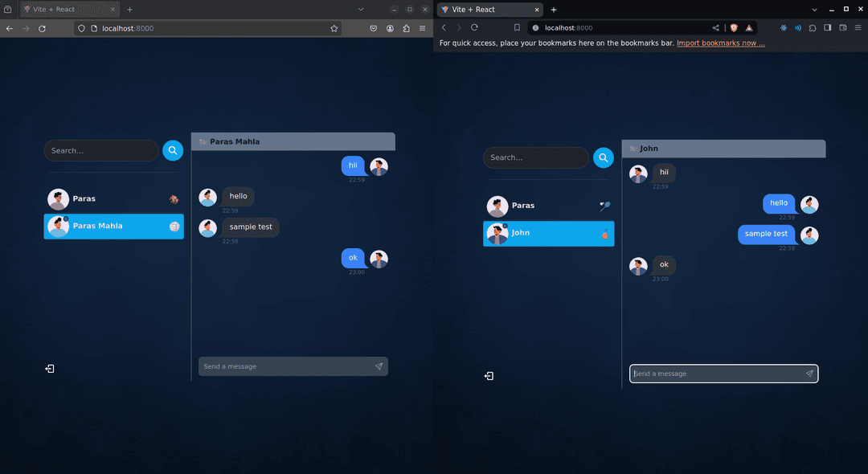868x474 pixels.
Task: Click the logout icon in the right window
Action: 489,375
